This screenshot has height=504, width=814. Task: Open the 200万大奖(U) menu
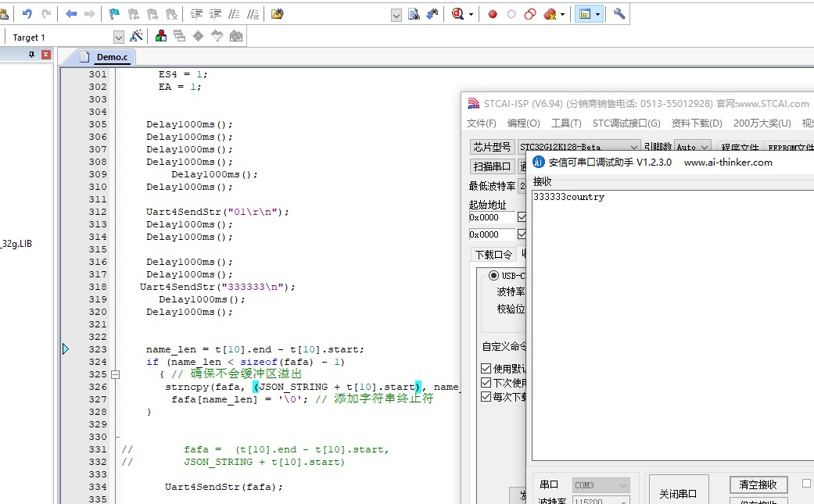762,123
